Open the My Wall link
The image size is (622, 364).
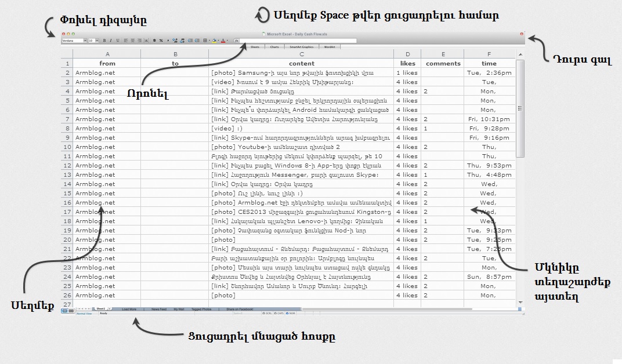pyautogui.click(x=179, y=309)
